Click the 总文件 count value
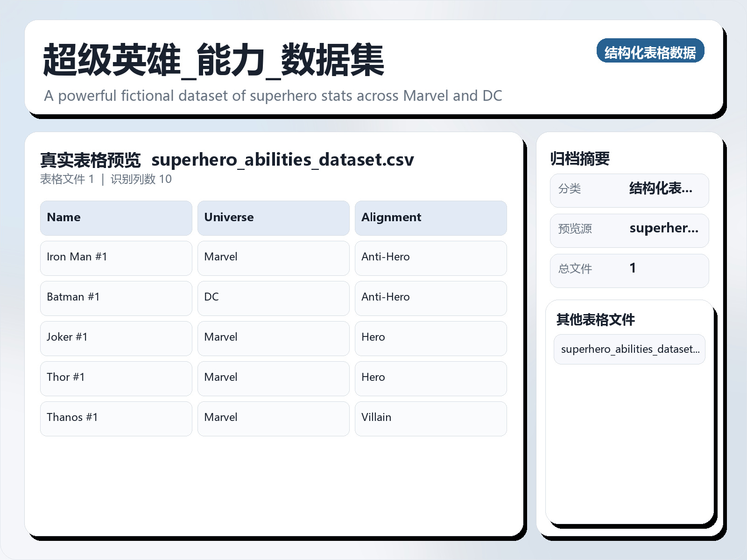747x560 pixels. pyautogui.click(x=629, y=270)
